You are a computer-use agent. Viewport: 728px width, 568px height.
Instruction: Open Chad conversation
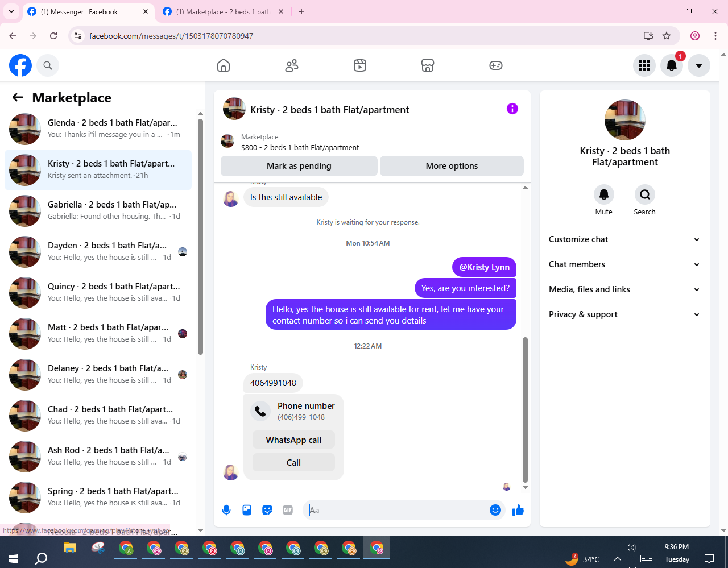(98, 416)
